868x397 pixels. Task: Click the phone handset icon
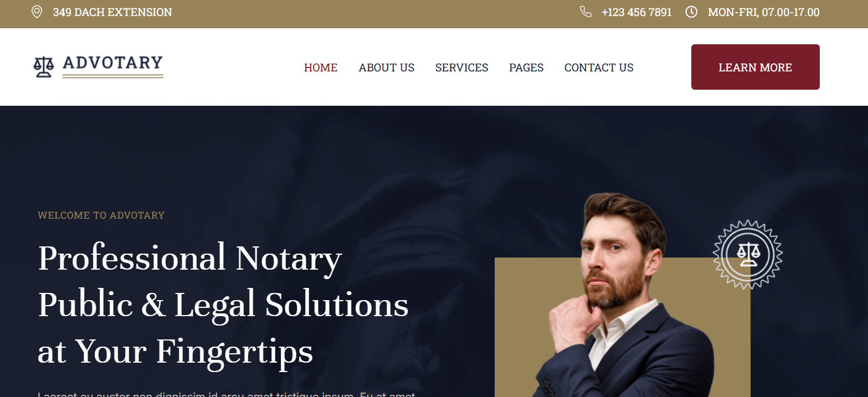point(585,12)
